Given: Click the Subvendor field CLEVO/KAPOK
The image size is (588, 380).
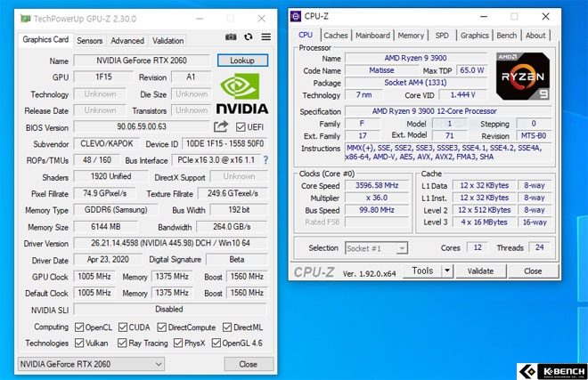Looking at the screenshot, I should tap(107, 143).
